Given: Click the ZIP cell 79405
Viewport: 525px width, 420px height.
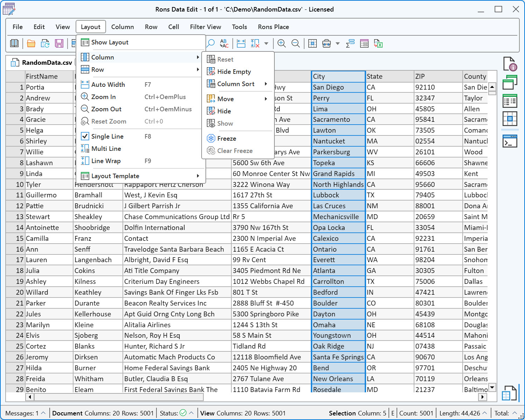Looking at the screenshot, I should [x=438, y=195].
